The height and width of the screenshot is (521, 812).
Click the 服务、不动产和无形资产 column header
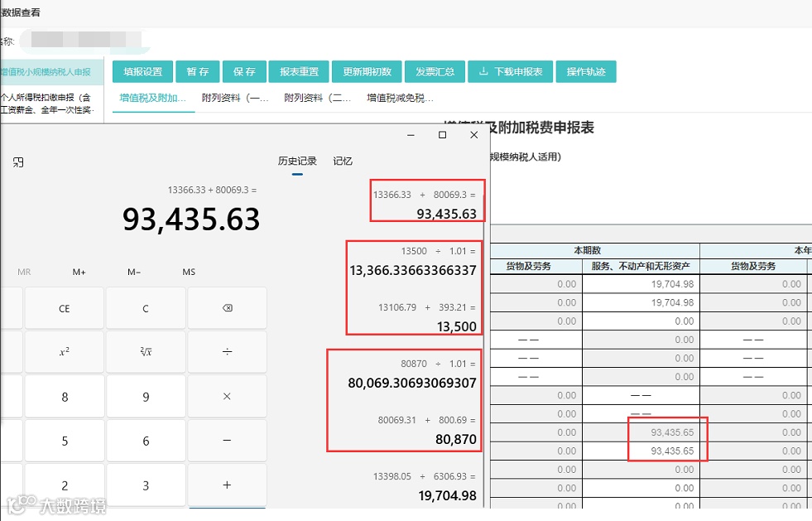click(x=641, y=266)
